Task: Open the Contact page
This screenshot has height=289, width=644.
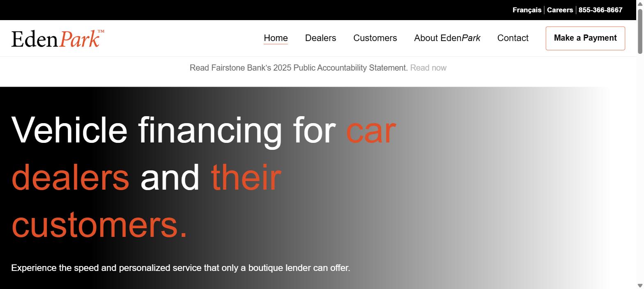Action: [513, 38]
